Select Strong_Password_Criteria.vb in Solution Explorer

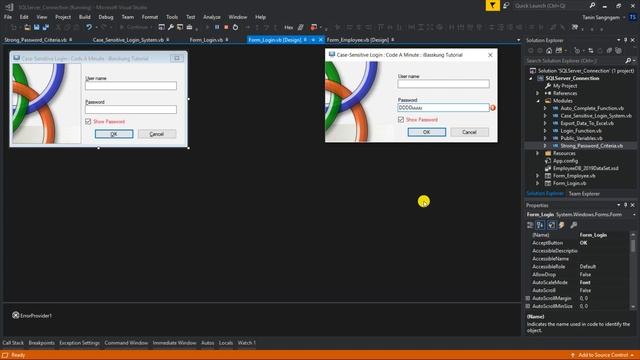click(591, 146)
